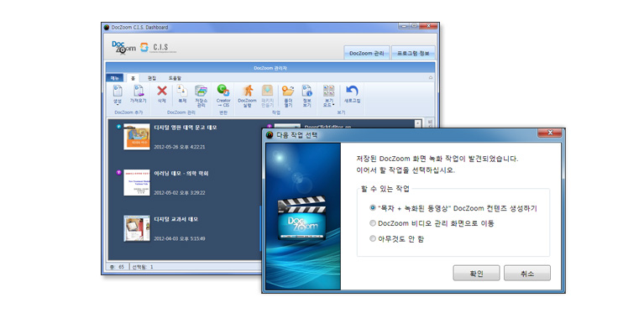644x329 pixels.
Task: Click the 취소 cancel button
Action: coord(527,273)
